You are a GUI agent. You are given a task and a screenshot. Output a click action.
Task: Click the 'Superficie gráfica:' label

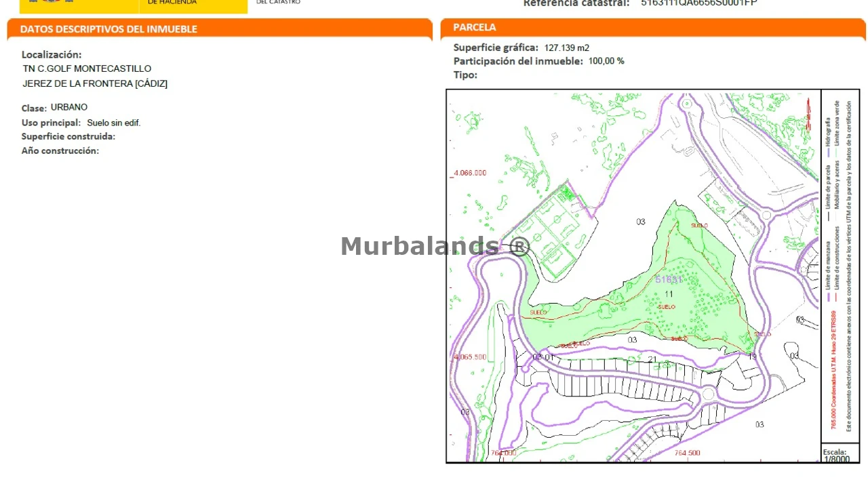(496, 47)
